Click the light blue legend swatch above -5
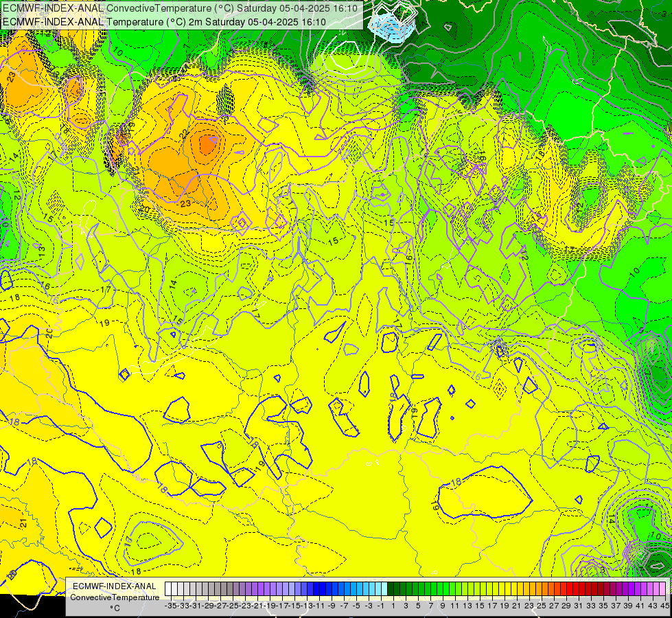The height and width of the screenshot is (618, 672). [x=353, y=588]
